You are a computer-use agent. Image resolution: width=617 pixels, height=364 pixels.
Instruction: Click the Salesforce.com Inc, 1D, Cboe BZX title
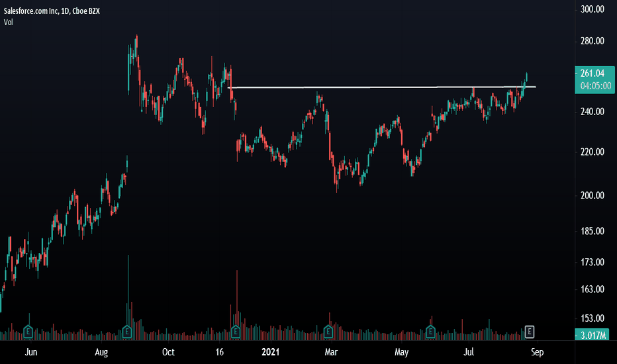(x=52, y=11)
